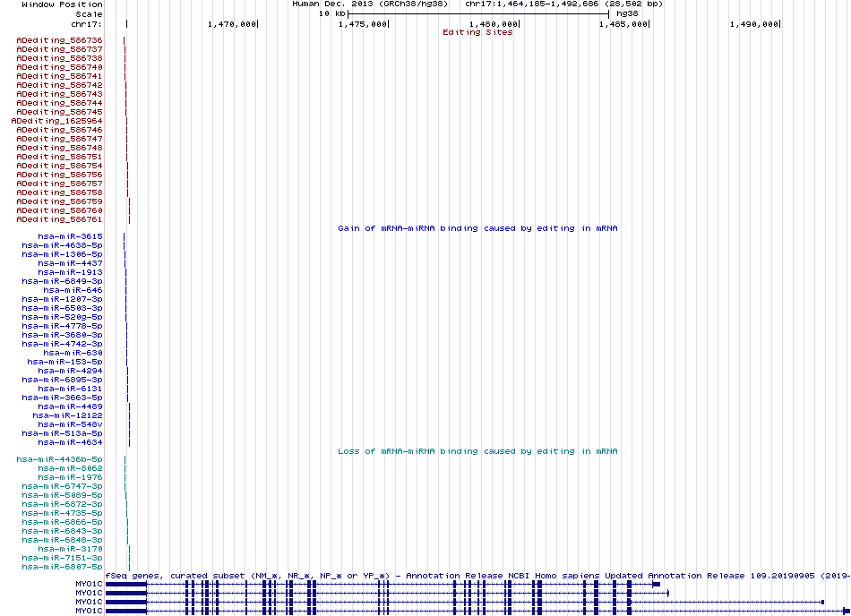Click the hsa-miR-1207-3p label
Viewport: 851px width, 616px height.
click(62, 299)
